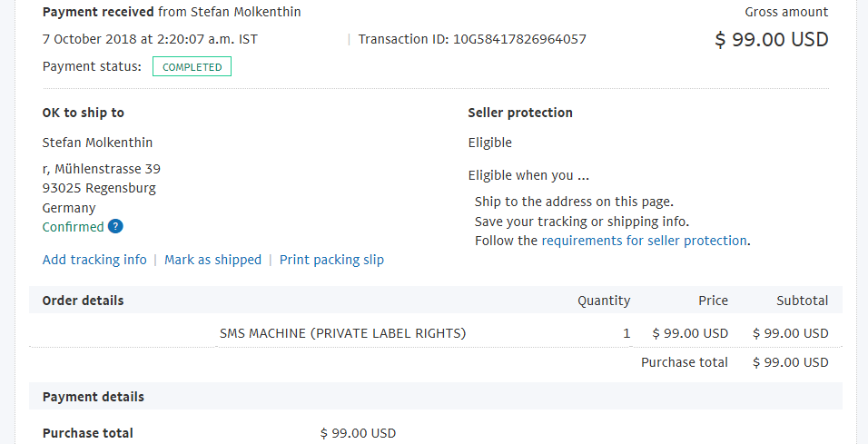
Task: Click the OK to ship to heading
Action: 83,113
